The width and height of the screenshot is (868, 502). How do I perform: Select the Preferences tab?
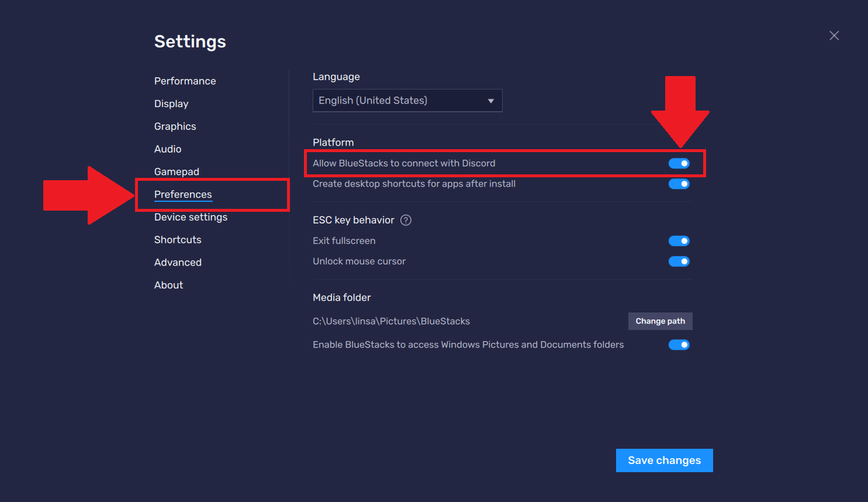pyautogui.click(x=183, y=194)
